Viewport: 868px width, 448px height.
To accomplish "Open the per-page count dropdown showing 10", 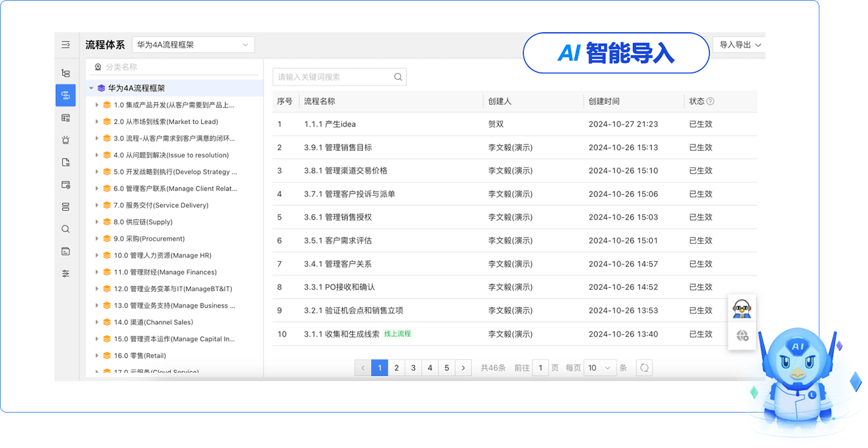I will (x=599, y=368).
